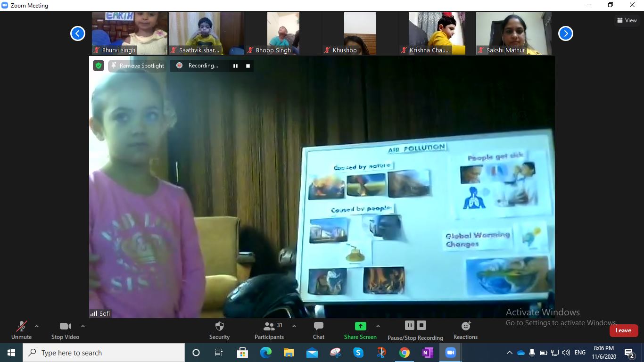Stop Video camera button
The width and height of the screenshot is (644, 362).
coord(65,330)
